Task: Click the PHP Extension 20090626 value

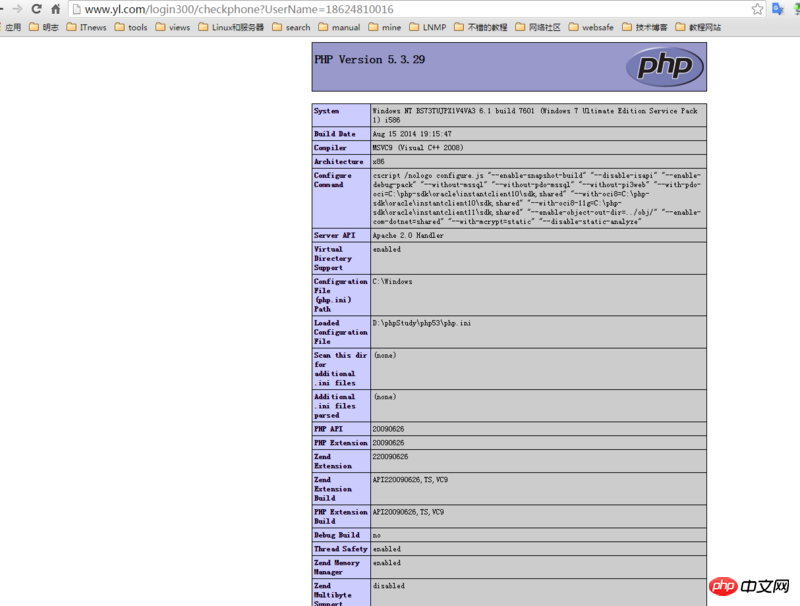Action: tap(388, 443)
